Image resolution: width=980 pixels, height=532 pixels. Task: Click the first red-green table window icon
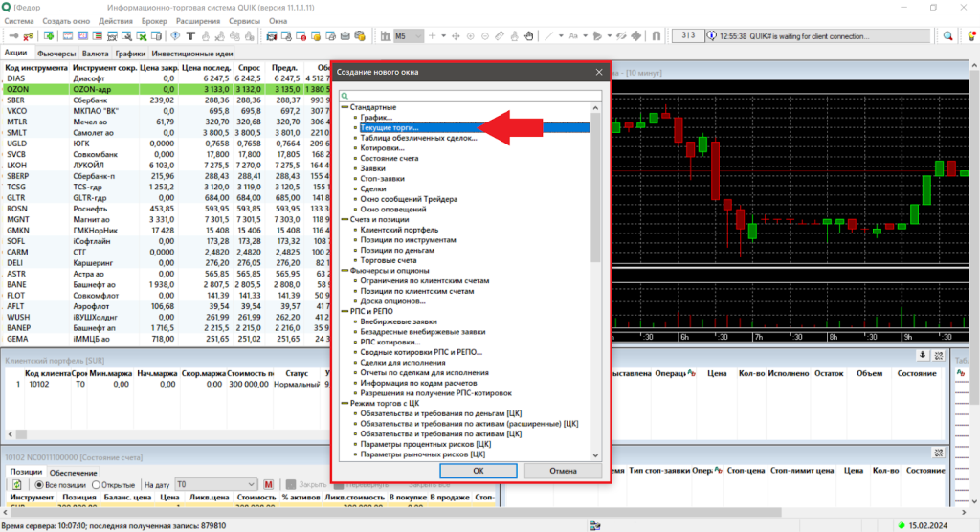click(x=98, y=36)
